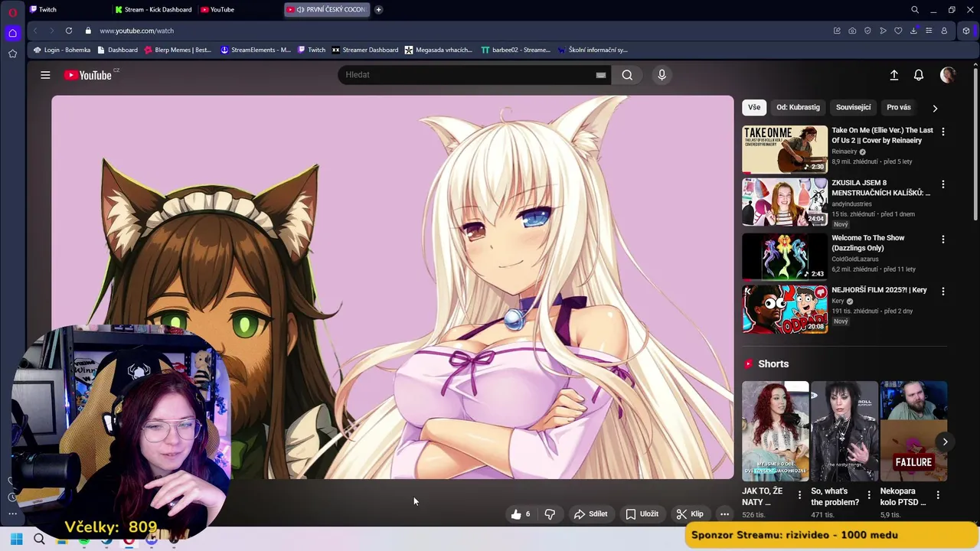This screenshot has width=980, height=551.
Task: Expand more filter chips with right arrow
Action: pos(935,109)
